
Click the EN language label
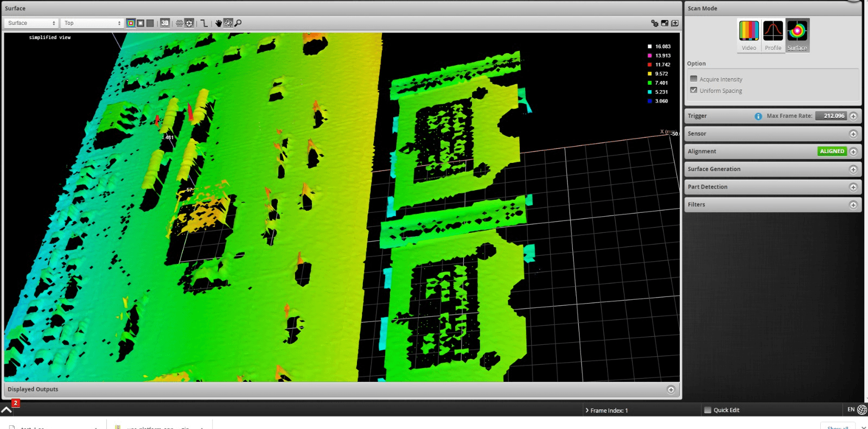tap(851, 409)
